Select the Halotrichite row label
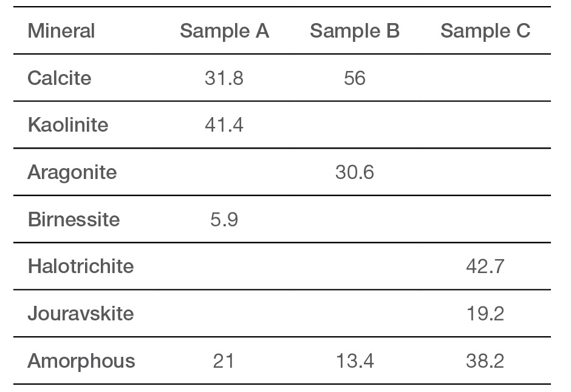571x392 pixels. 81,266
